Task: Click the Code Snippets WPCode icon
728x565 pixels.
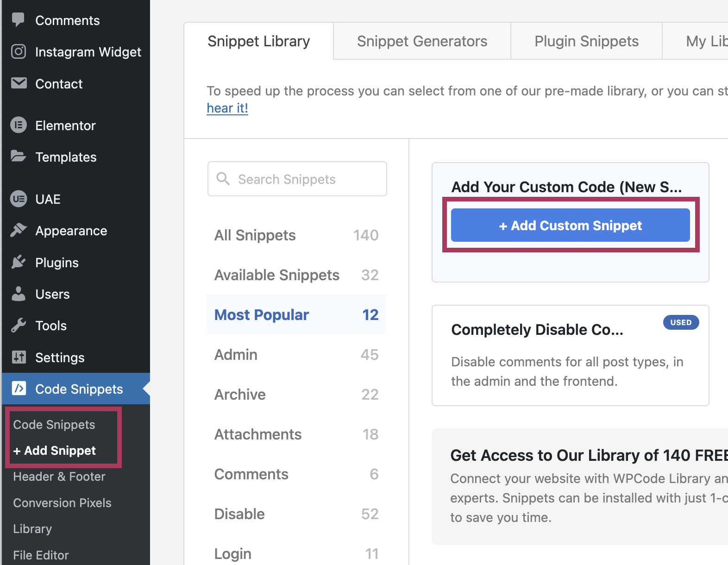Action: click(19, 388)
